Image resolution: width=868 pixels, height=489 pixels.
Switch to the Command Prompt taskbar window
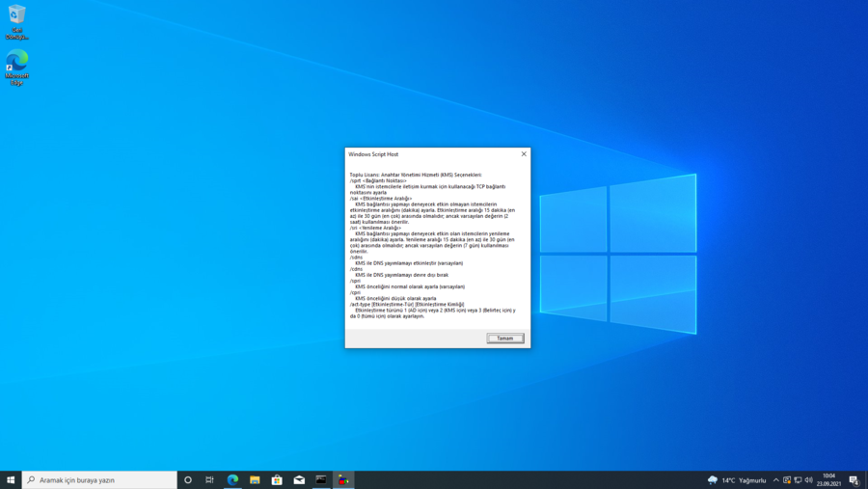tap(321, 479)
